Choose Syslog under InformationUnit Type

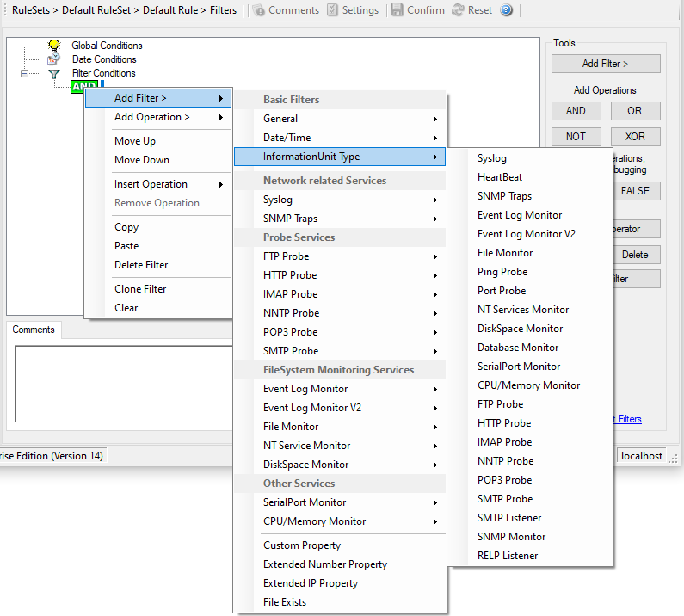(492, 158)
